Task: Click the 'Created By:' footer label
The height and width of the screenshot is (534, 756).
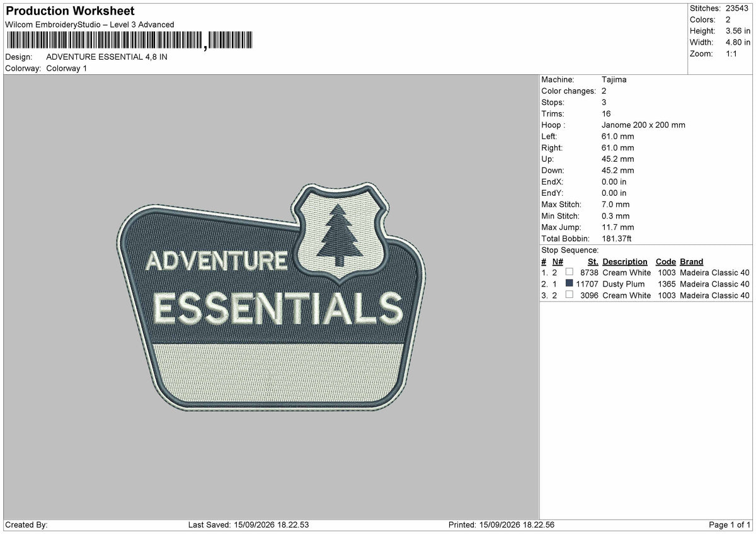Action: click(26, 525)
